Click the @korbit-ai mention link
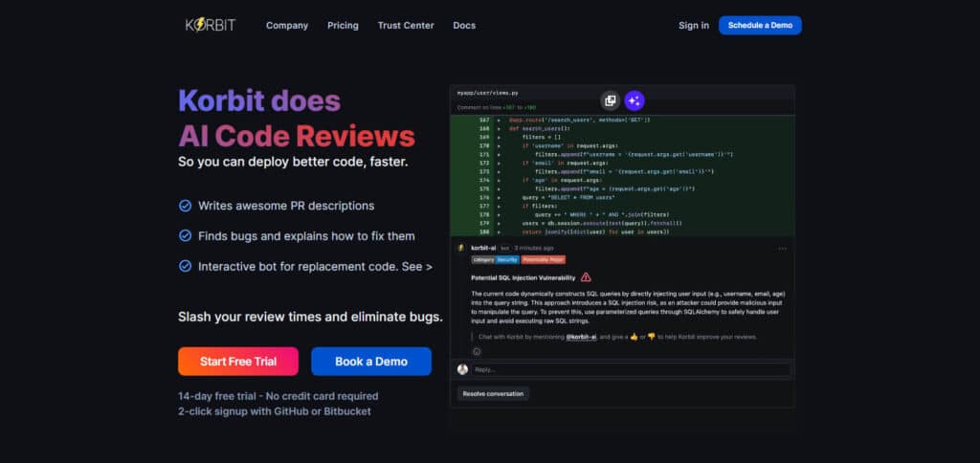 point(581,337)
